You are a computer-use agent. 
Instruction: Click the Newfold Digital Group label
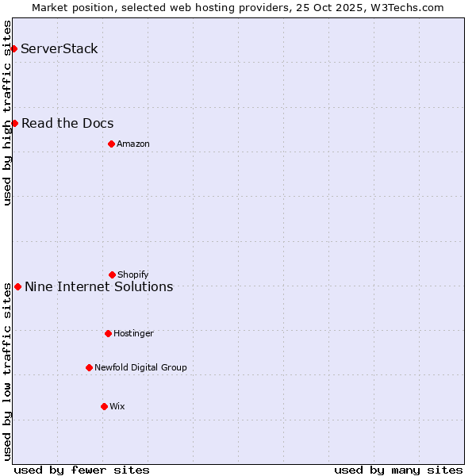140,367
